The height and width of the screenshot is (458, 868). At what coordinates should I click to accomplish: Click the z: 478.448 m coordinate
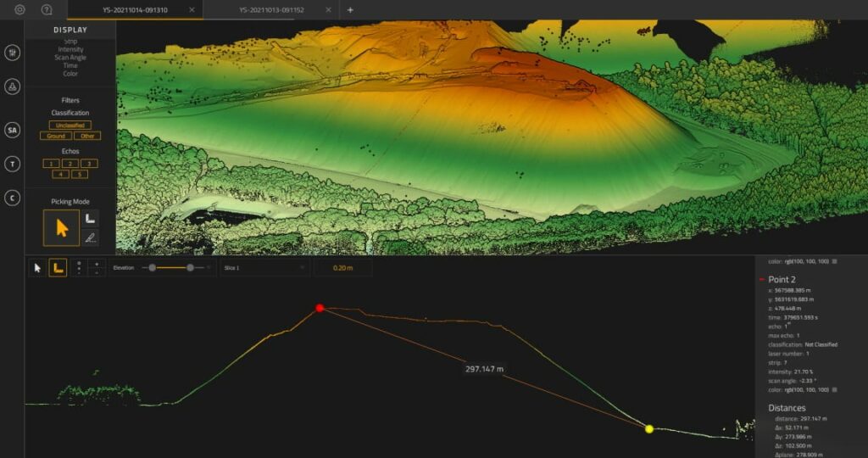click(x=785, y=309)
